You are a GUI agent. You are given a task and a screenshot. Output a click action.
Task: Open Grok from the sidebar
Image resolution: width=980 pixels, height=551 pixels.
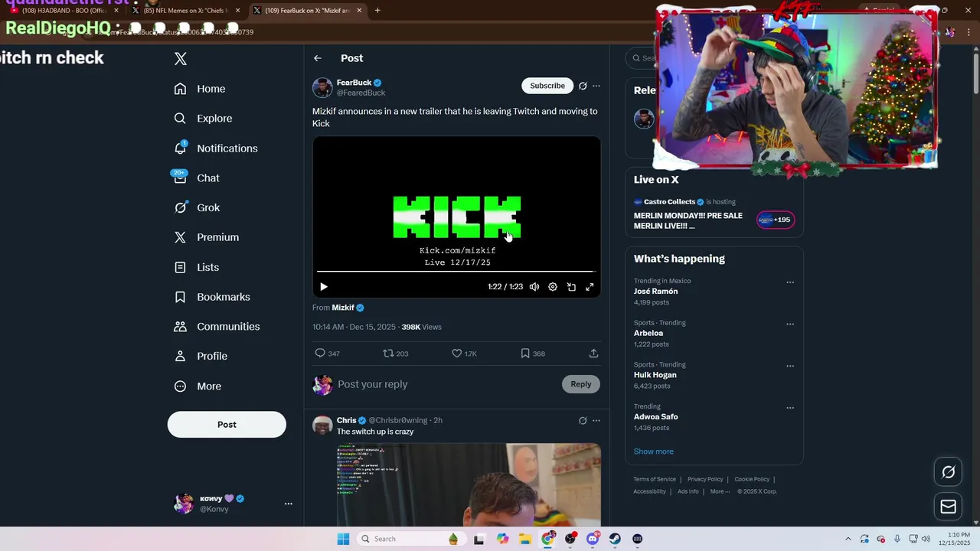197,207
